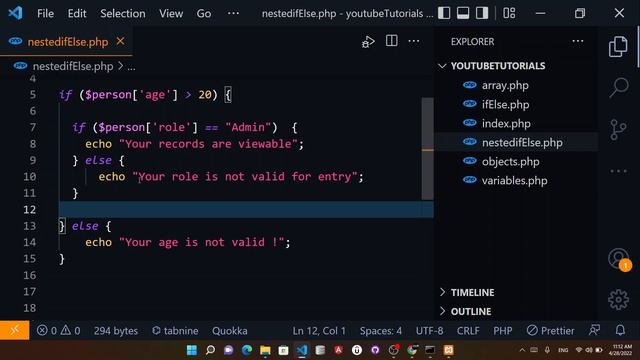640x360 pixels.
Task: Open taskbar Search
Action: click(210, 350)
